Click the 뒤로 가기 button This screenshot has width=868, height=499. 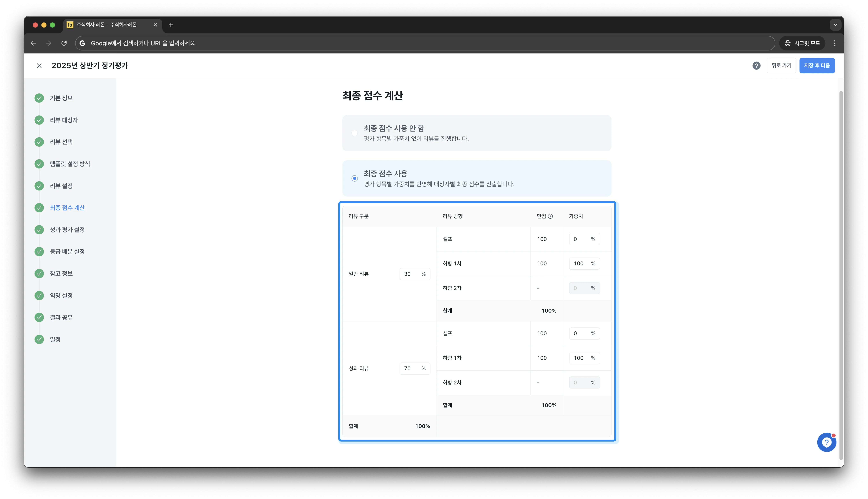[781, 65]
